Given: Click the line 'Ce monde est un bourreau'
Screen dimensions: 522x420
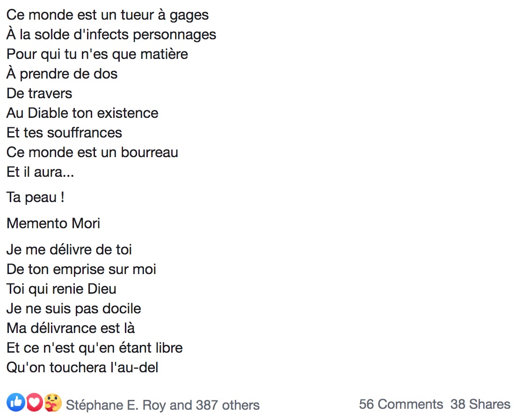Looking at the screenshot, I should click(92, 152).
